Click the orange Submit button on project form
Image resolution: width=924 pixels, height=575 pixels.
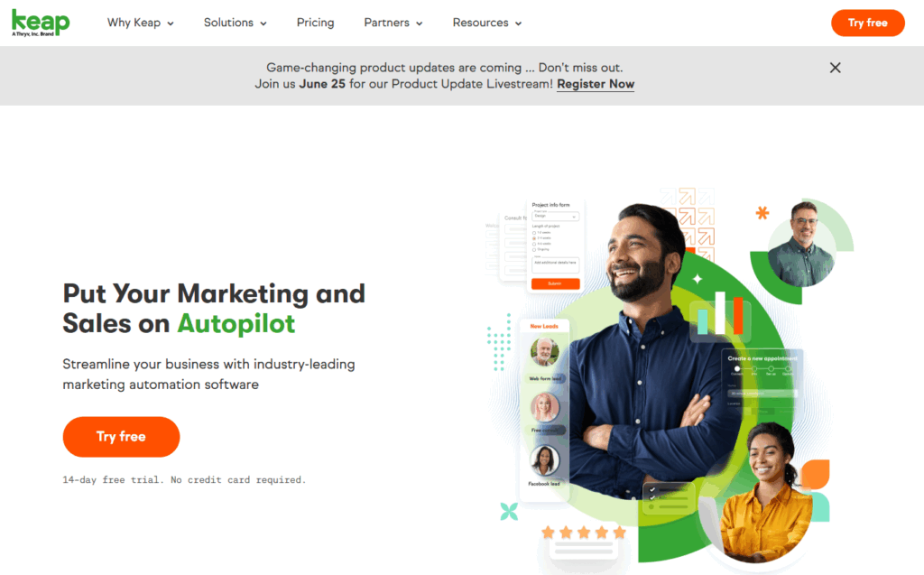555,283
